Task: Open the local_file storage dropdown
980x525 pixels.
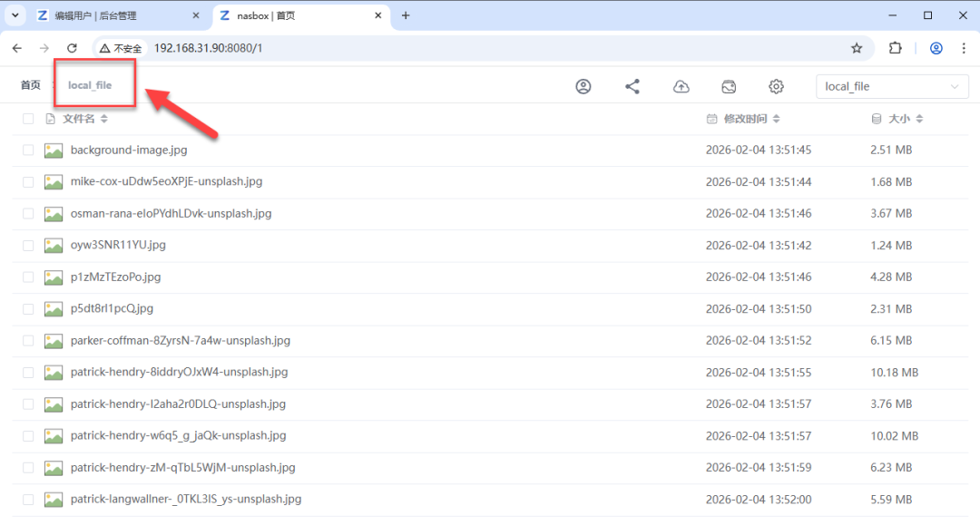Action: click(x=892, y=87)
